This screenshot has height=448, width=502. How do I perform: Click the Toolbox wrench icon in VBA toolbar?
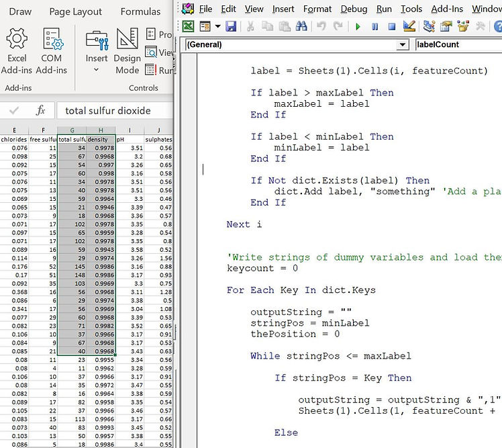(480, 26)
